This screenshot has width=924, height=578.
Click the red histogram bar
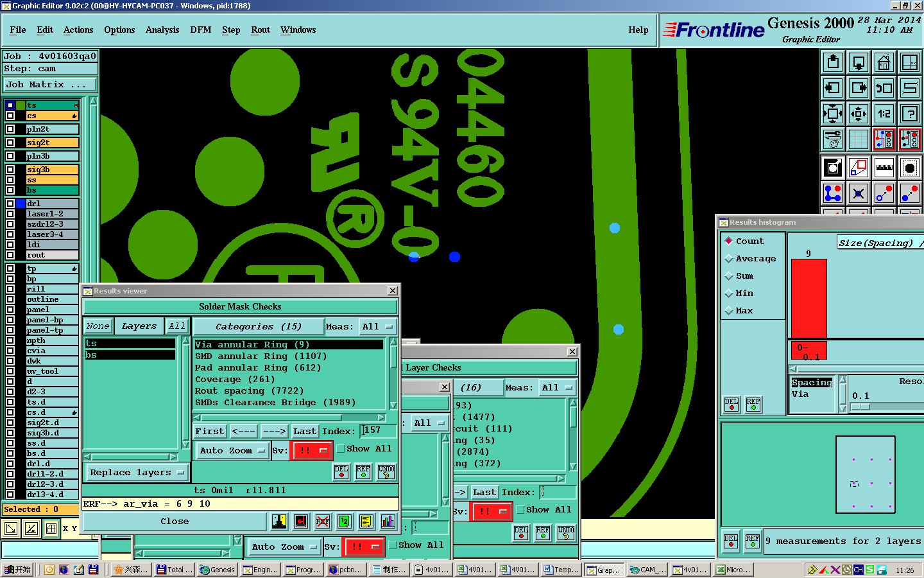coord(809,299)
